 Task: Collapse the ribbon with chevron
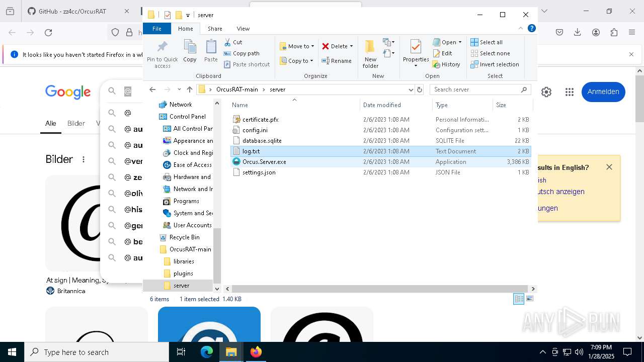click(x=521, y=29)
